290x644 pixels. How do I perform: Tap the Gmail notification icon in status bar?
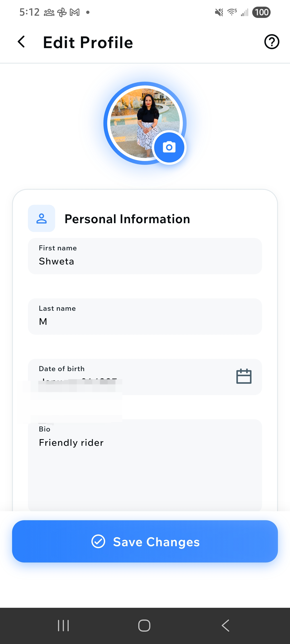click(x=75, y=12)
